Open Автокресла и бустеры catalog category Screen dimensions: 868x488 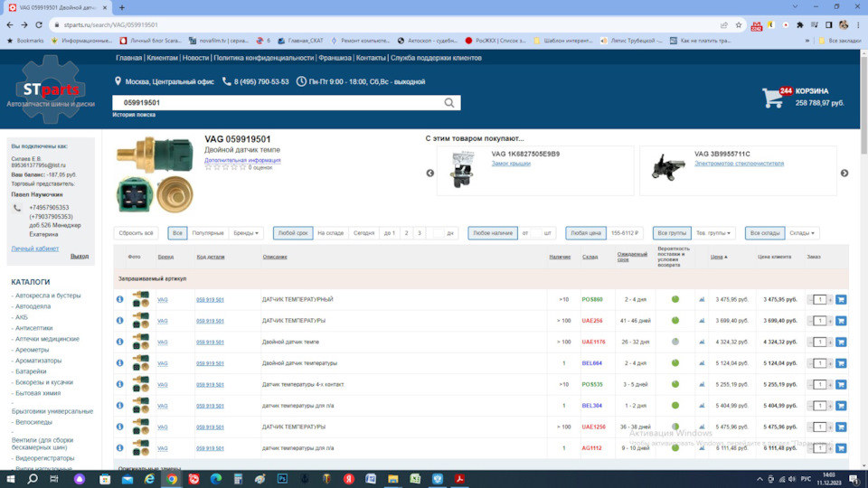(48, 296)
